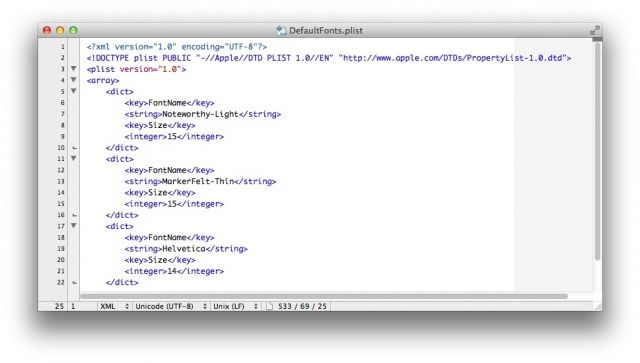Click the closing dict tag on line 22
The image size is (640, 363).
coord(122,283)
